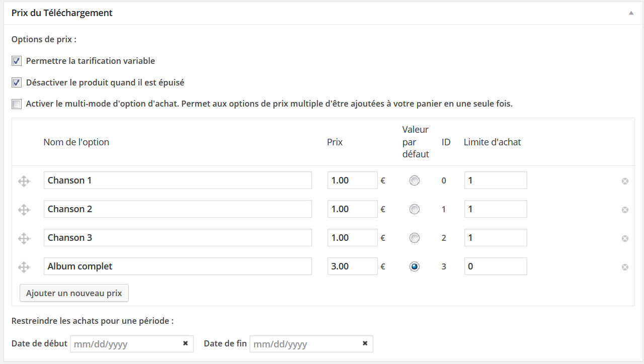
Task: Open the Date de début date input
Action: pos(126,344)
